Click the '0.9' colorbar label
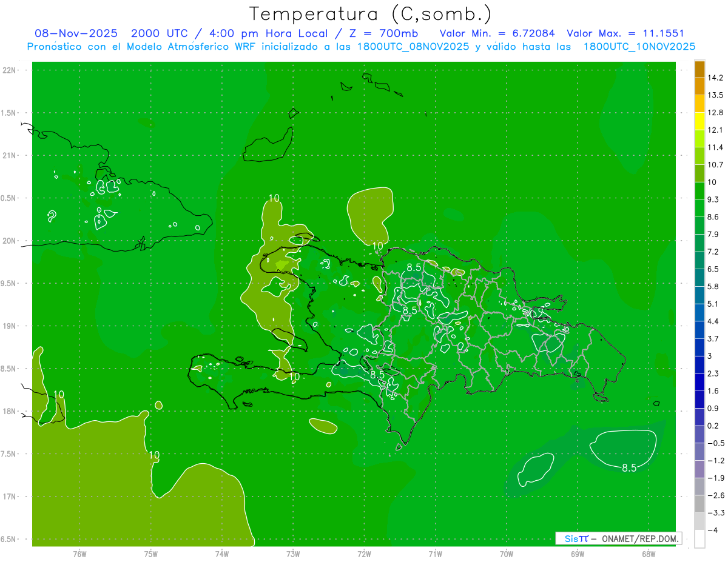The image size is (728, 562). coord(713,408)
